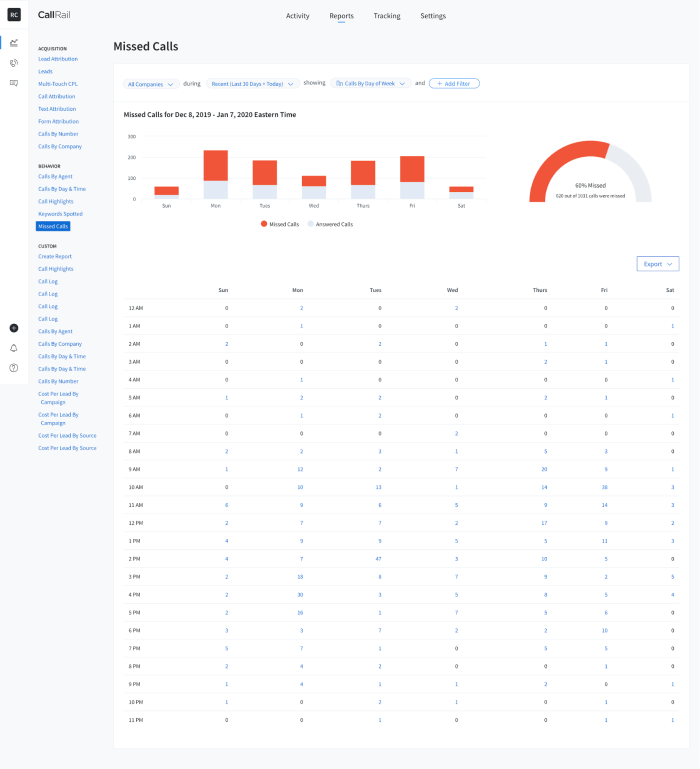Click the 47 value at Tuesday 2 PM

click(378, 559)
